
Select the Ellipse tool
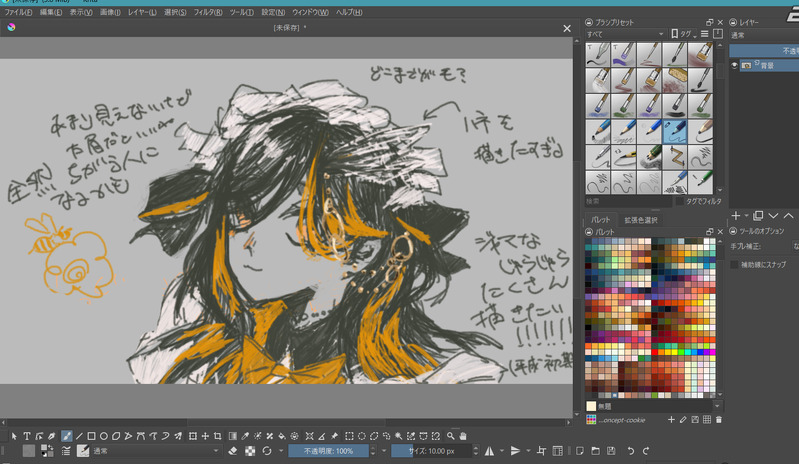tap(103, 436)
